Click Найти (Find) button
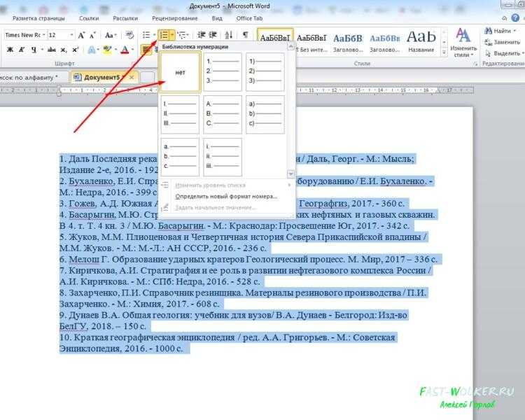Viewport: 525px width, 420px height. (499, 31)
